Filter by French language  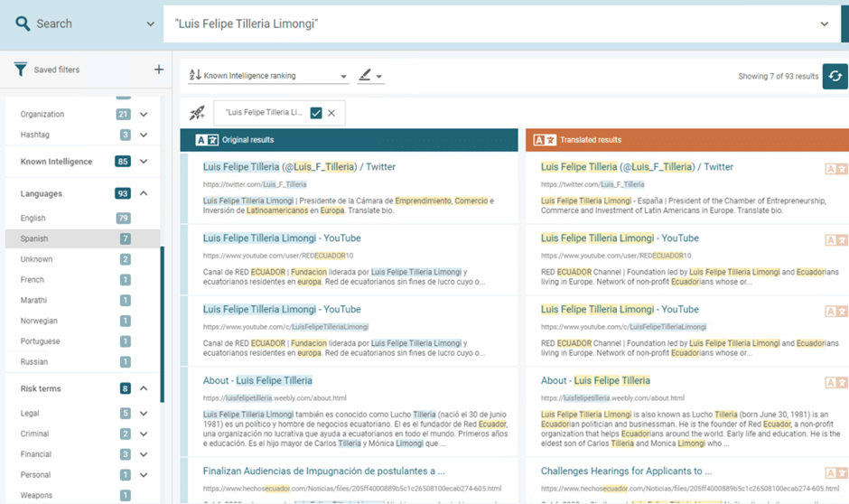point(83,280)
